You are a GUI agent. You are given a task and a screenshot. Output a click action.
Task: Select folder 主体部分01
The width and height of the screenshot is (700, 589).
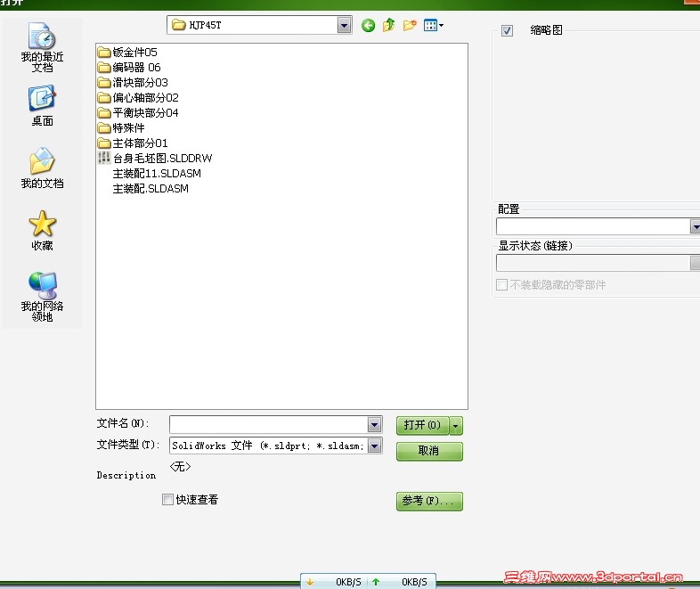coord(133,143)
